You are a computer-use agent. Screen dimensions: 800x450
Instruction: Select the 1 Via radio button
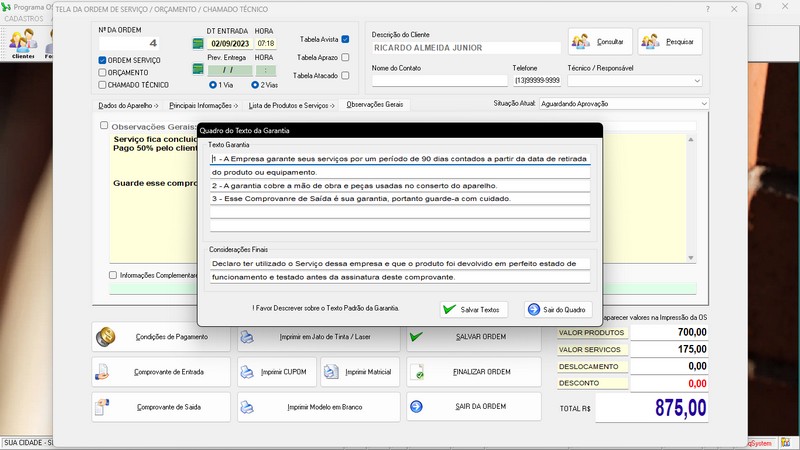click(x=213, y=85)
